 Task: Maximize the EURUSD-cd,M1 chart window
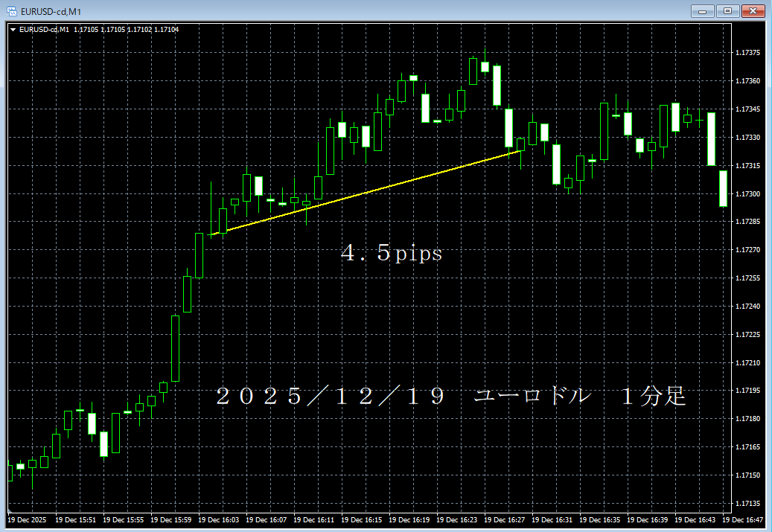pyautogui.click(x=727, y=11)
